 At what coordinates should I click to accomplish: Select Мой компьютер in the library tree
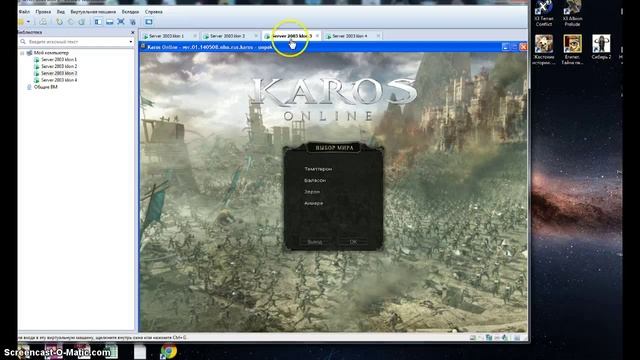[x=51, y=53]
